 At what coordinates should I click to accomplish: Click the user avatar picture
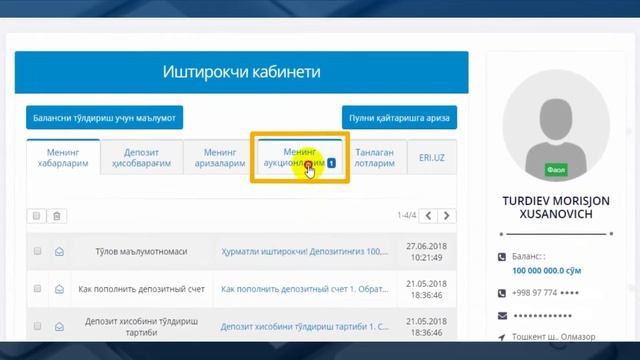coord(556,125)
